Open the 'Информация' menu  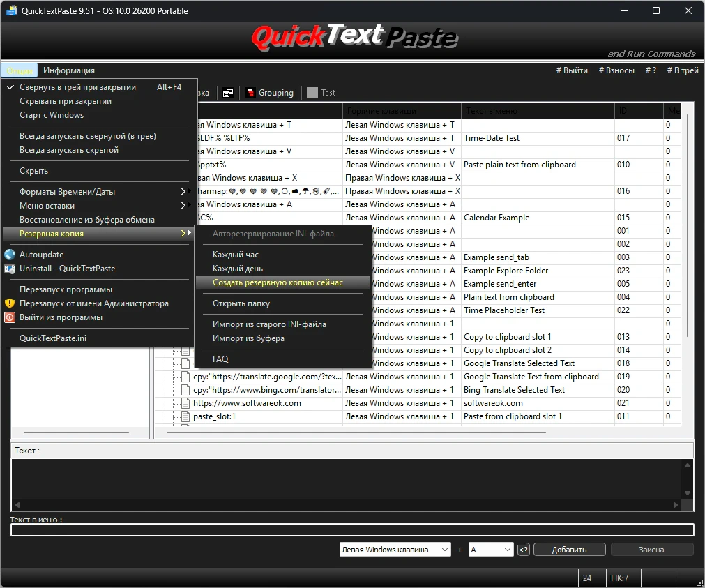coord(69,70)
